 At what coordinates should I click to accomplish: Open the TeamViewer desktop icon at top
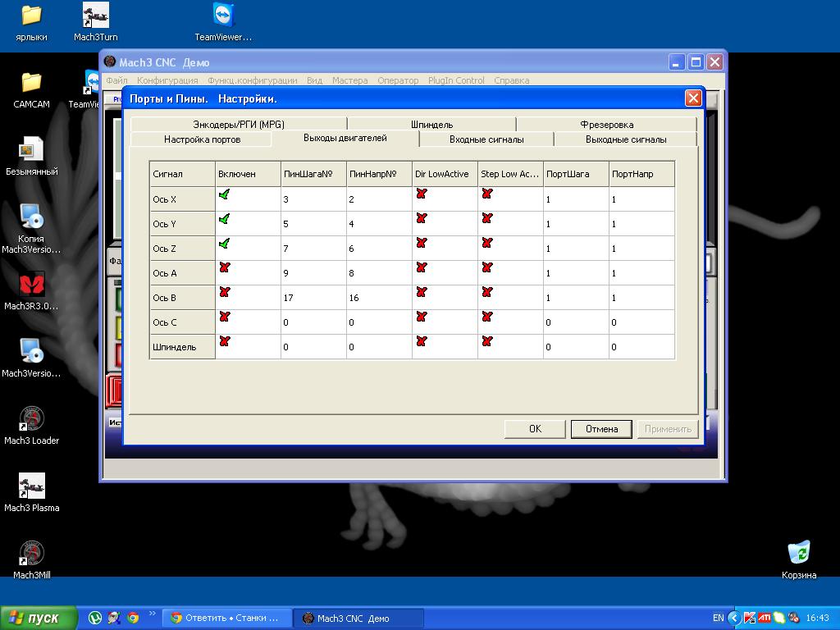pos(223,22)
